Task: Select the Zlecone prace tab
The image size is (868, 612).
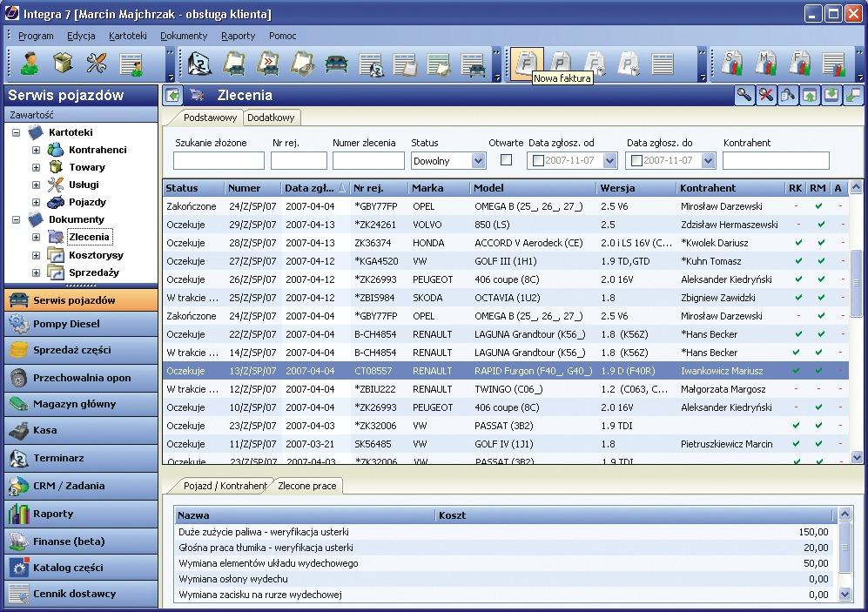Action: click(x=307, y=486)
